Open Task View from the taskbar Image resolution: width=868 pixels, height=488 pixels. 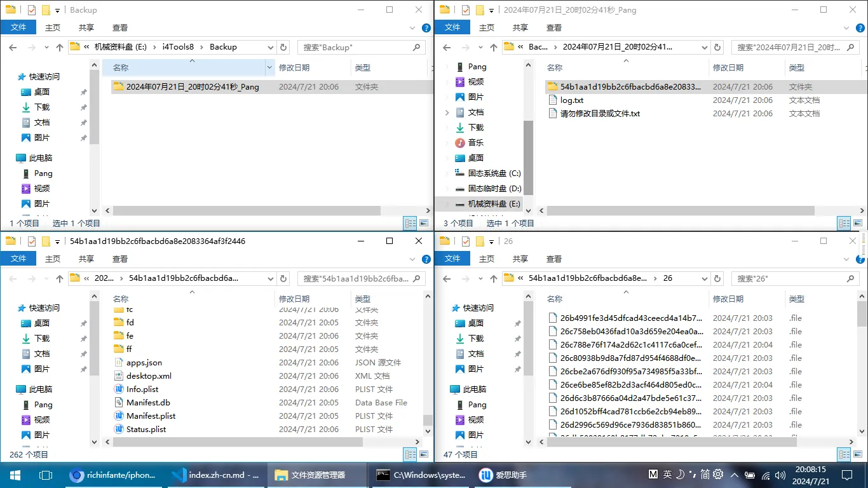45,475
